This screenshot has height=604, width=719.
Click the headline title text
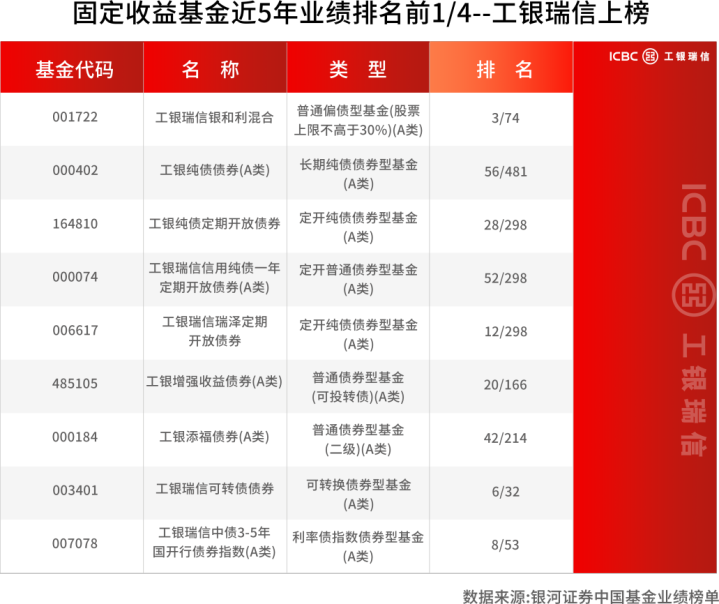click(361, 13)
